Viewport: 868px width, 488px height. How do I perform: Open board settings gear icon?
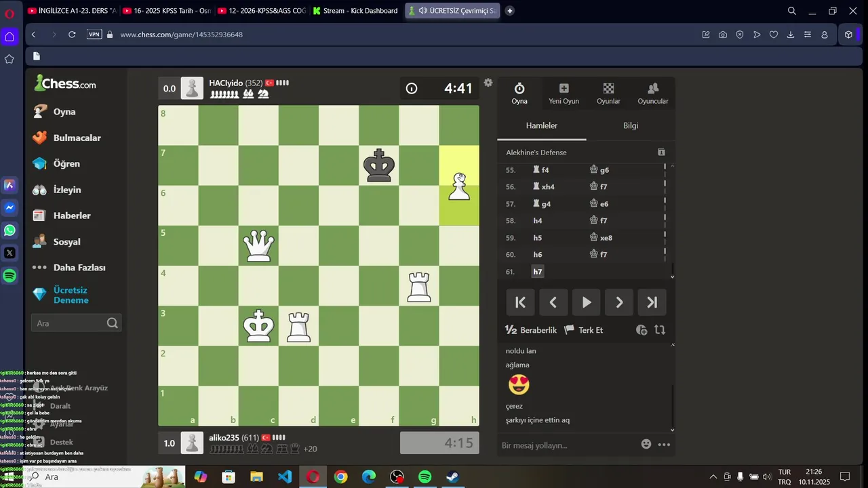[488, 83]
